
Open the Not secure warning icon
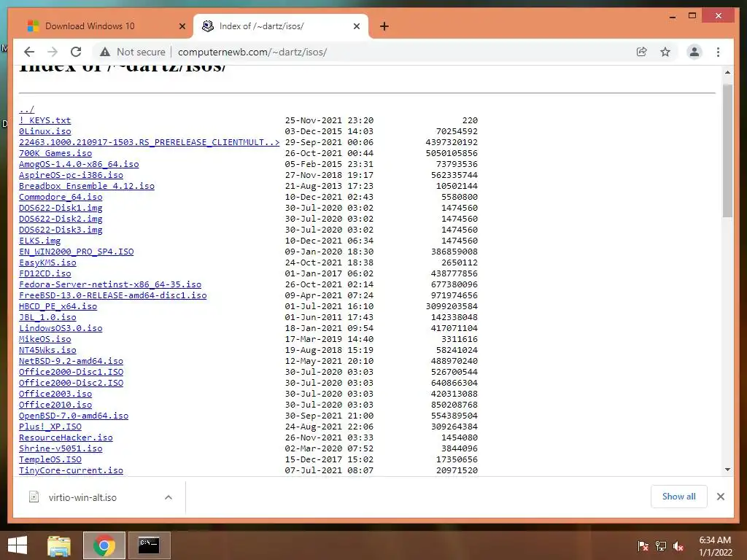click(x=105, y=52)
